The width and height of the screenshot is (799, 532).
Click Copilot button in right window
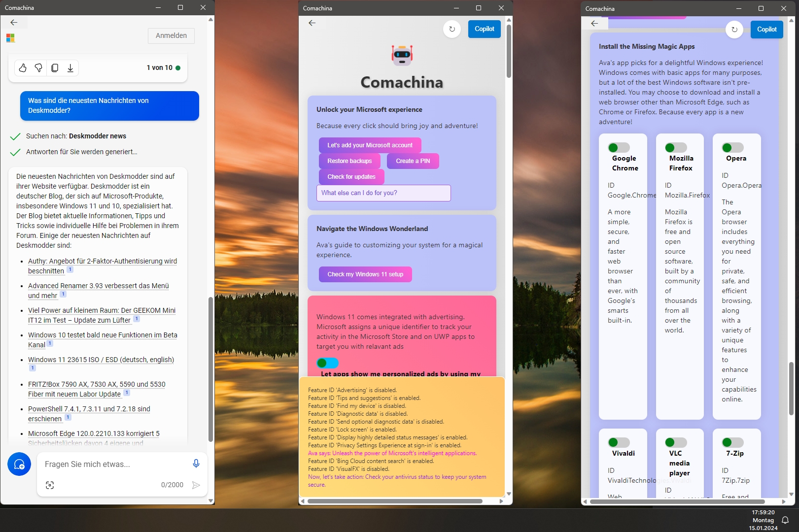click(767, 30)
